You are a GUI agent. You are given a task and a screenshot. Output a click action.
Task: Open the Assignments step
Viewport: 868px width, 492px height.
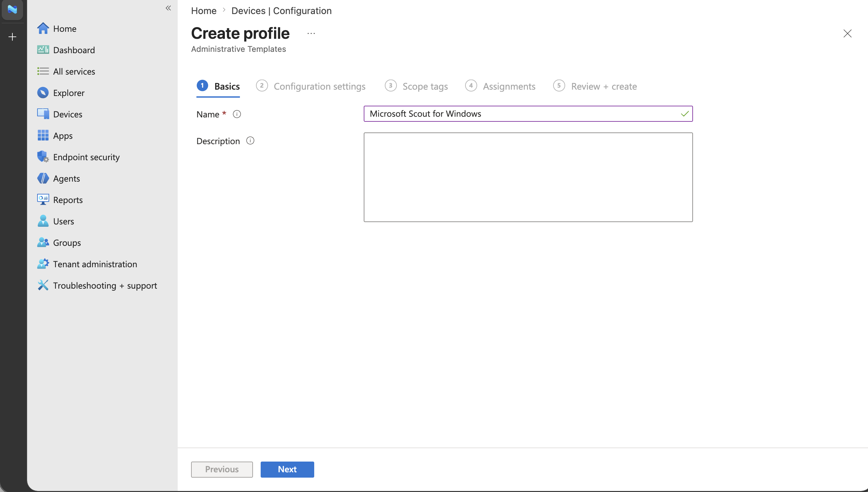(500, 86)
